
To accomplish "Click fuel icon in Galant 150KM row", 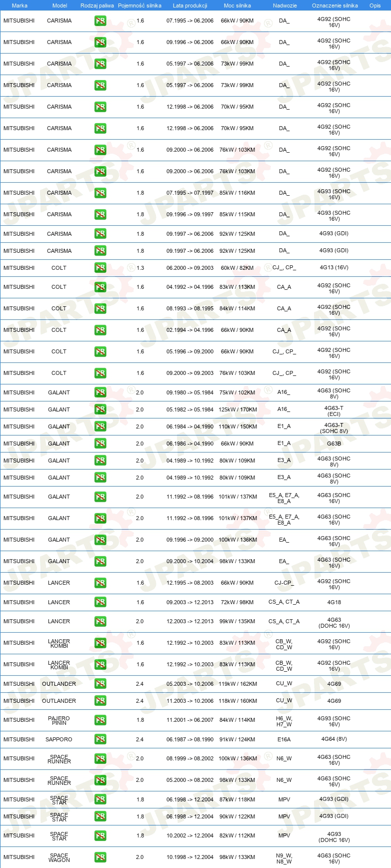I will 100,426.
